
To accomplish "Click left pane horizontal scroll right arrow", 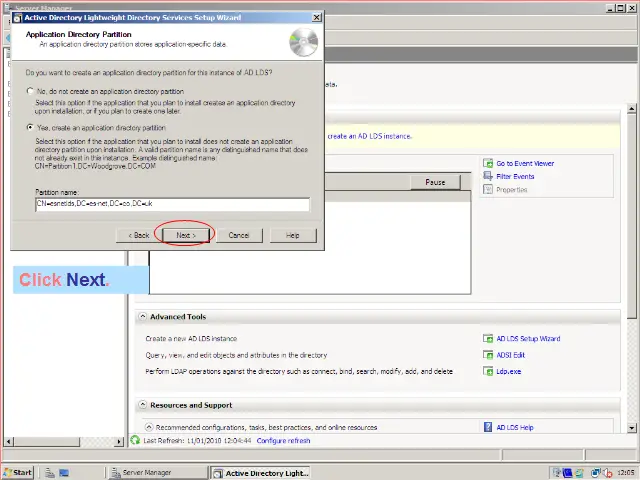I will click(119, 441).
